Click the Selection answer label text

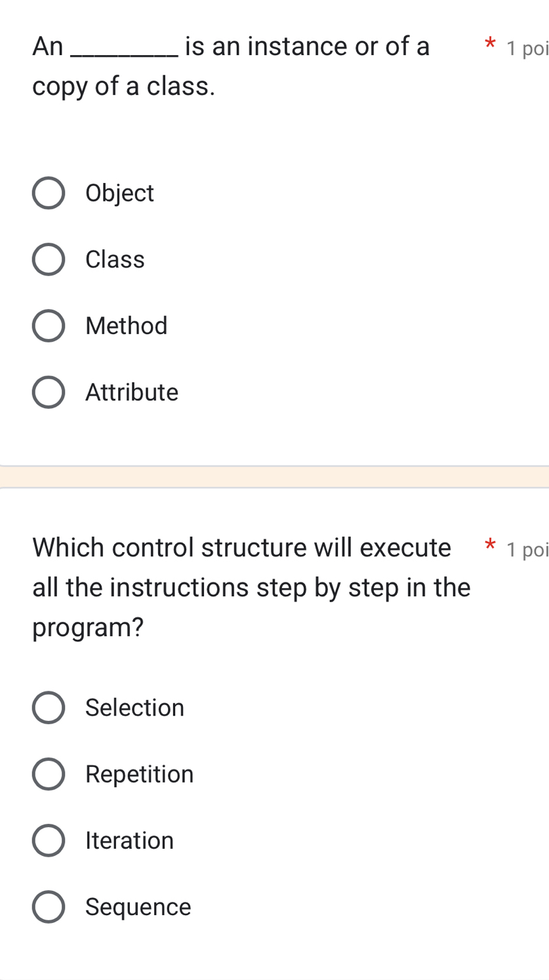point(135,708)
